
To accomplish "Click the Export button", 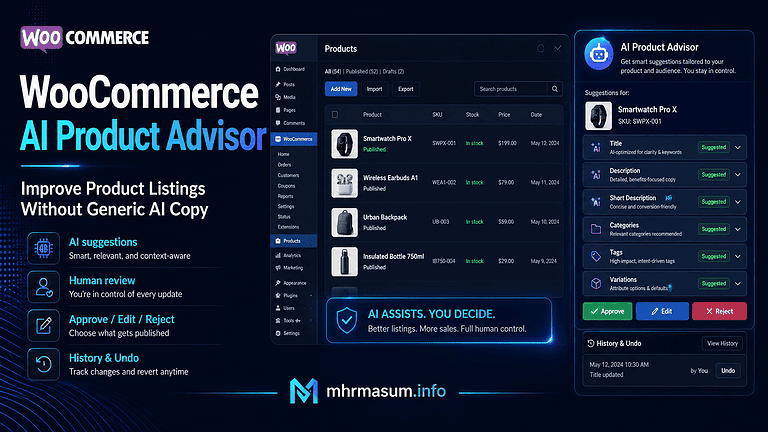I will pos(406,89).
